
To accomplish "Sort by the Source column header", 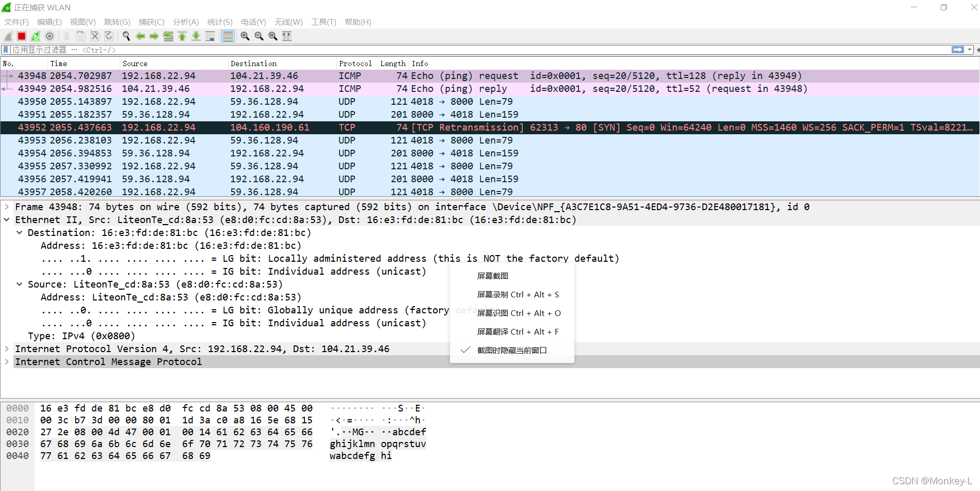I will pyautogui.click(x=174, y=64).
